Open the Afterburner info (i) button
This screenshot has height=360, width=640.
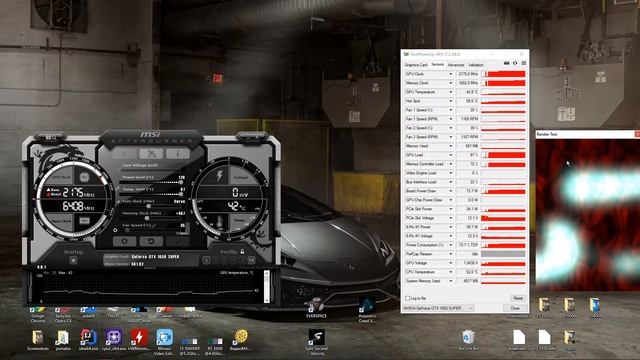[178, 154]
